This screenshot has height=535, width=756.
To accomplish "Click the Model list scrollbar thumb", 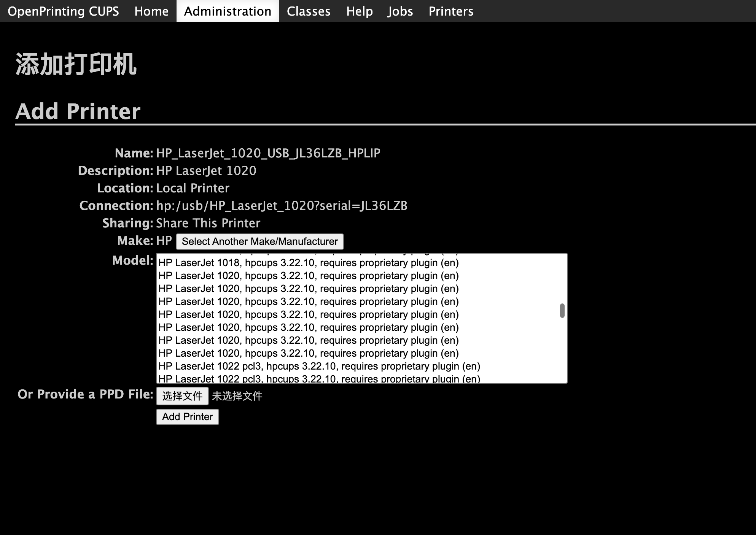I will coord(562,310).
